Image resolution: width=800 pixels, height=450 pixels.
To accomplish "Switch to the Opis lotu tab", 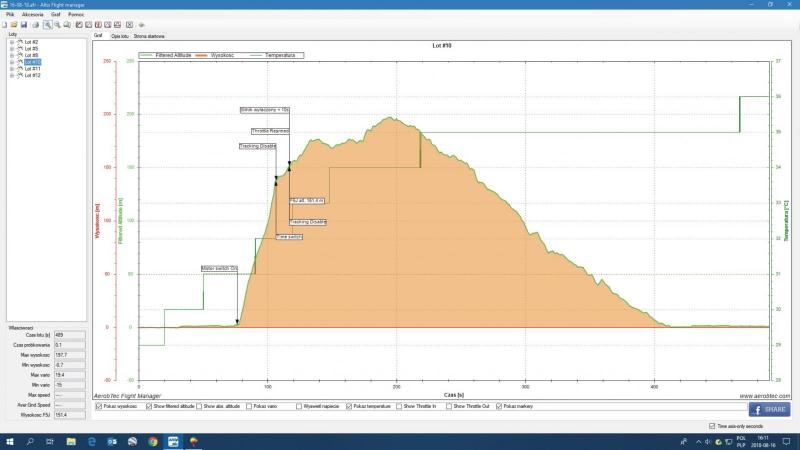I will (122, 35).
